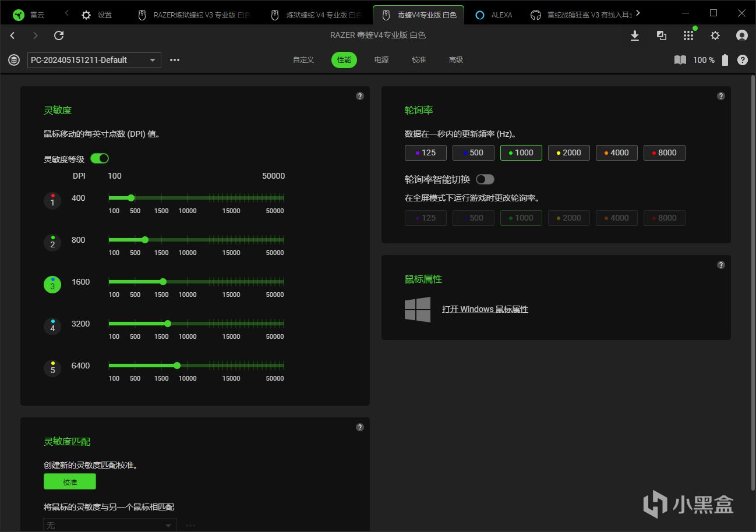Open help for the 灵敏度 panel
Screen dimensions: 756x532
pyautogui.click(x=360, y=96)
